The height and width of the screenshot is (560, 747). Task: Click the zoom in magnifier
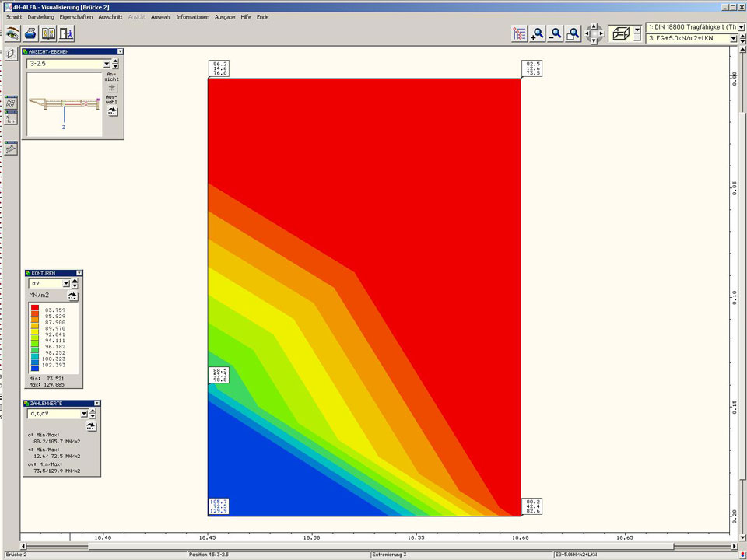pyautogui.click(x=538, y=33)
